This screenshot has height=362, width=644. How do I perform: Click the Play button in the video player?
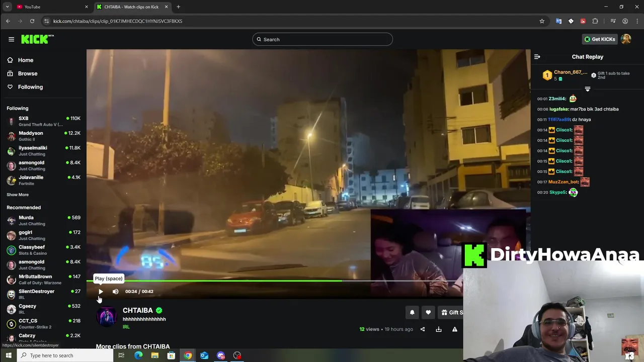pyautogui.click(x=101, y=292)
